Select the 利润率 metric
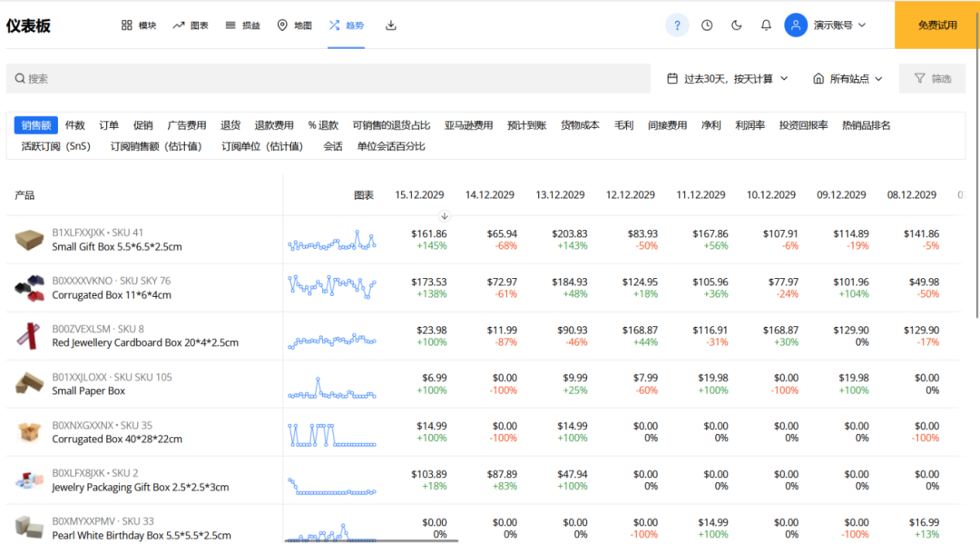The height and width of the screenshot is (544, 980). 750,125
